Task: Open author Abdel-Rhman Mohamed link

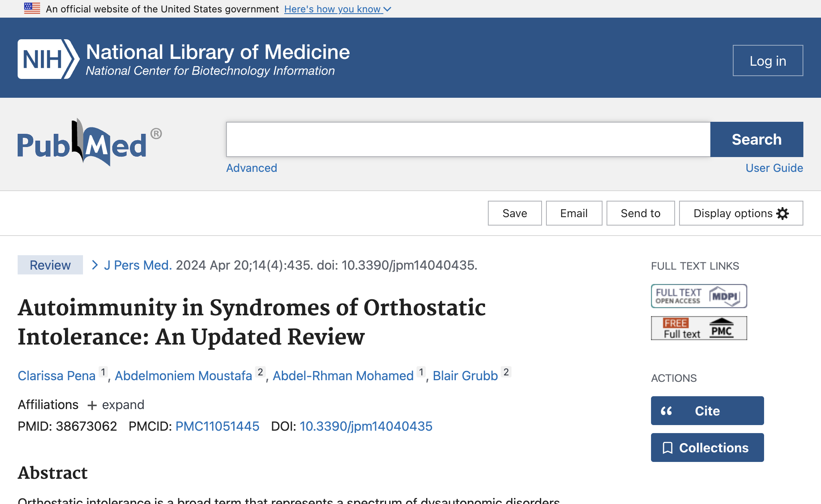Action: coord(343,376)
